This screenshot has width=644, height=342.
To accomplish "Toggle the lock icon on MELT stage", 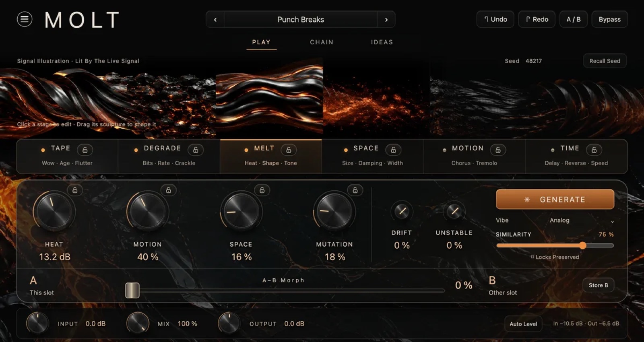I will point(289,150).
